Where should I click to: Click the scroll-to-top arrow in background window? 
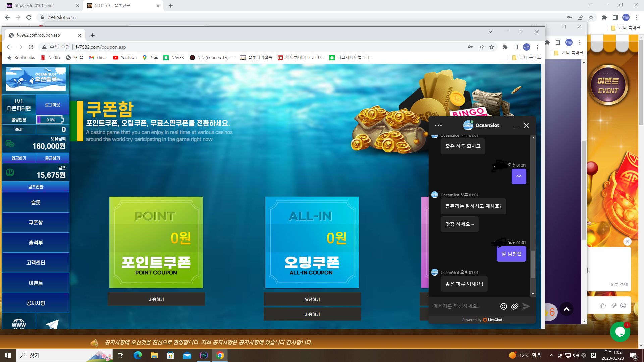click(x=567, y=309)
